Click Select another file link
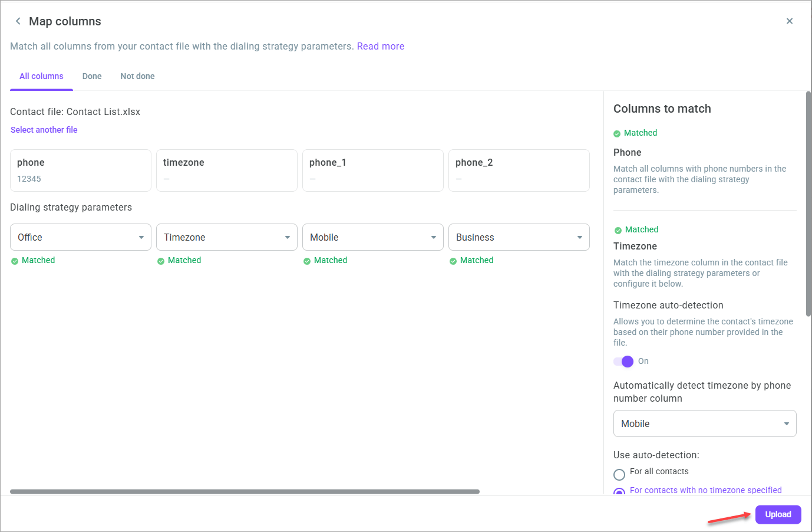 [44, 130]
